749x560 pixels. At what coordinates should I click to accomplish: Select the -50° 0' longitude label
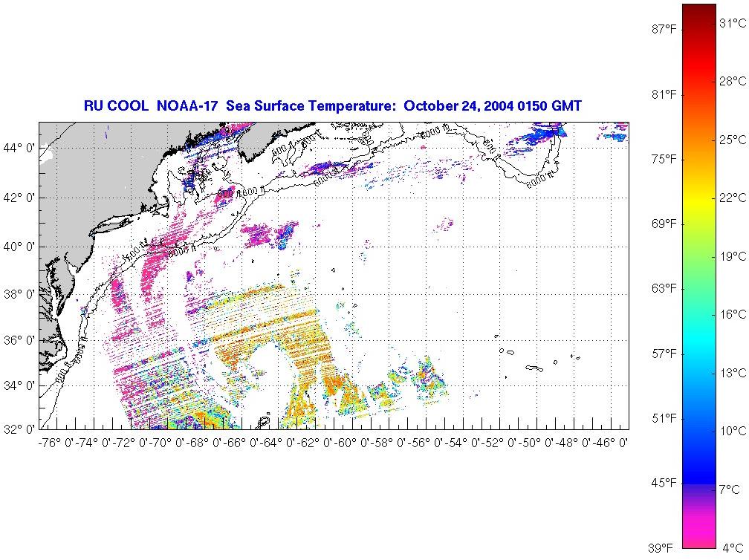[x=537, y=443]
